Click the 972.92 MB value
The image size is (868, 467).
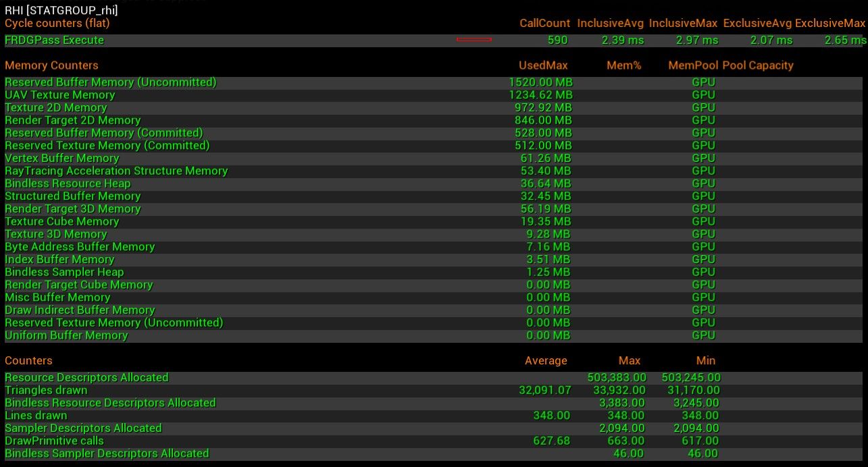click(543, 107)
